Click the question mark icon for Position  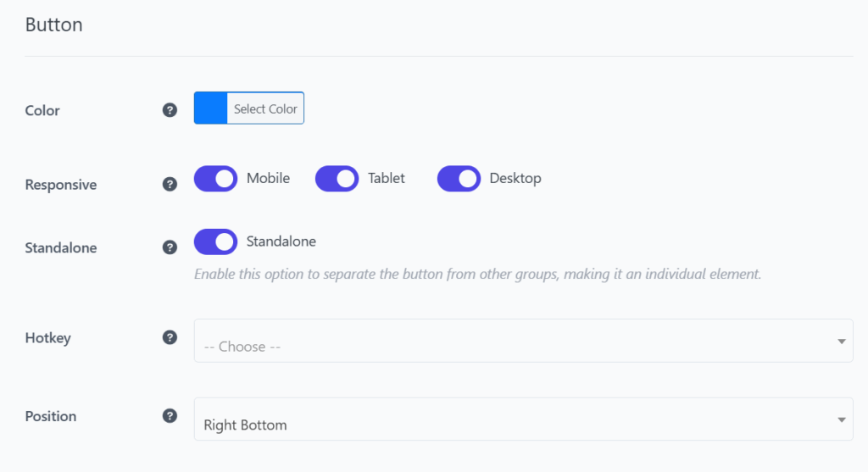(170, 416)
